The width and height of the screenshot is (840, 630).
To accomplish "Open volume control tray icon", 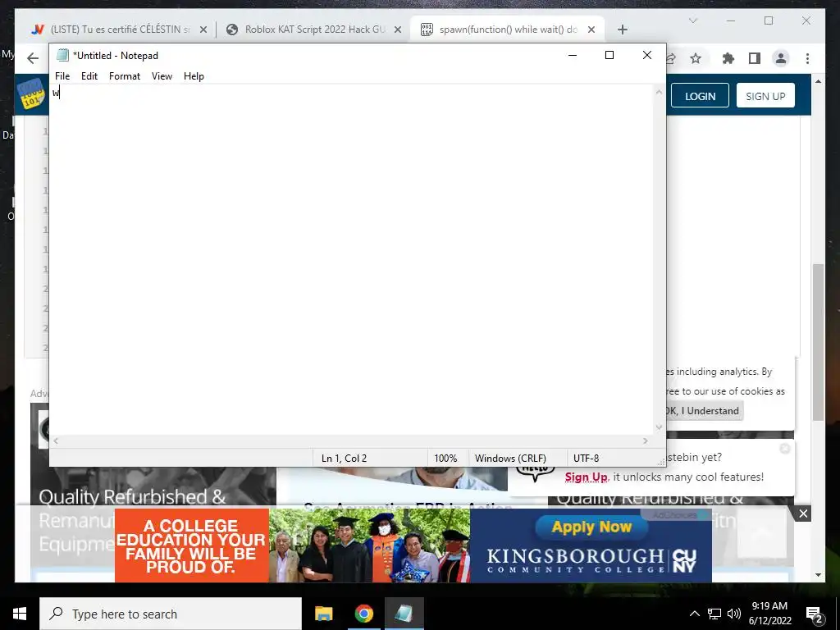I will tap(734, 614).
